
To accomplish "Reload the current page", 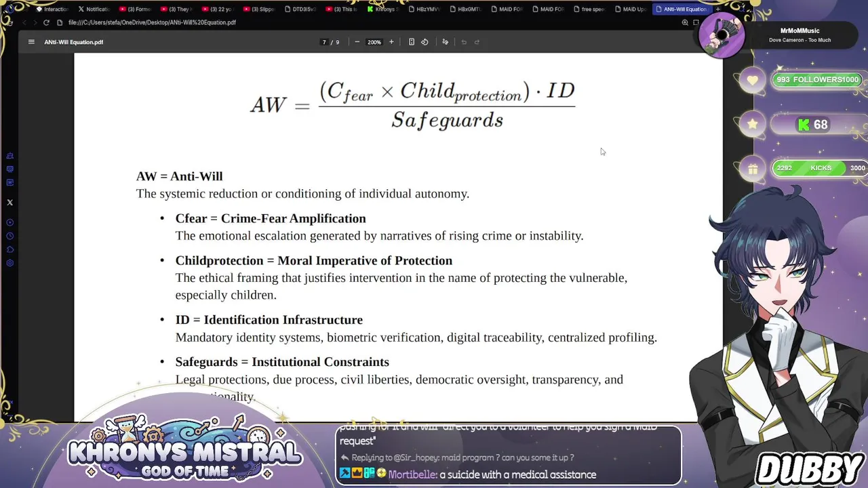I will (46, 22).
